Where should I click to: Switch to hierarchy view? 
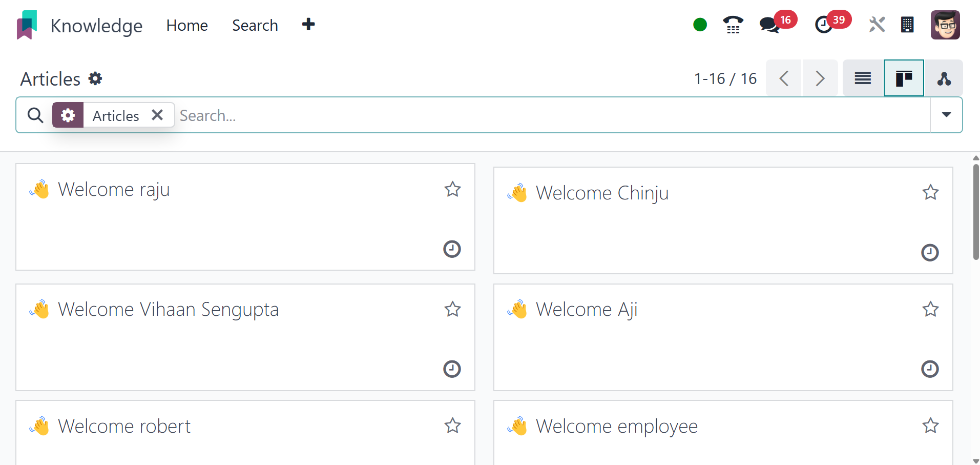[944, 78]
